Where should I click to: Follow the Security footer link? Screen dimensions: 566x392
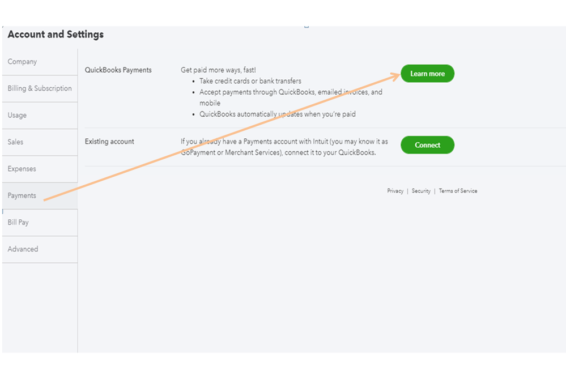click(x=421, y=191)
